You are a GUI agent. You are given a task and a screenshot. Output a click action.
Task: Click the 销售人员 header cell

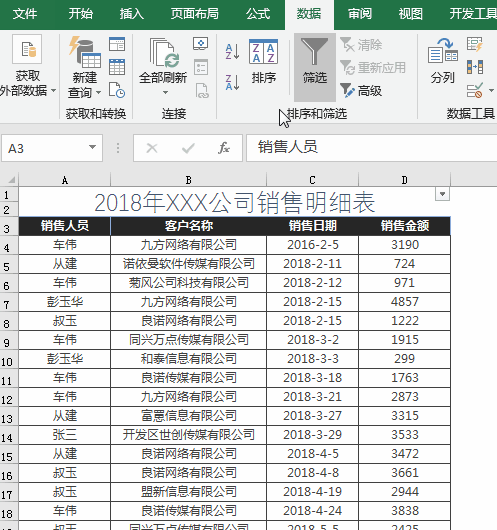65,226
